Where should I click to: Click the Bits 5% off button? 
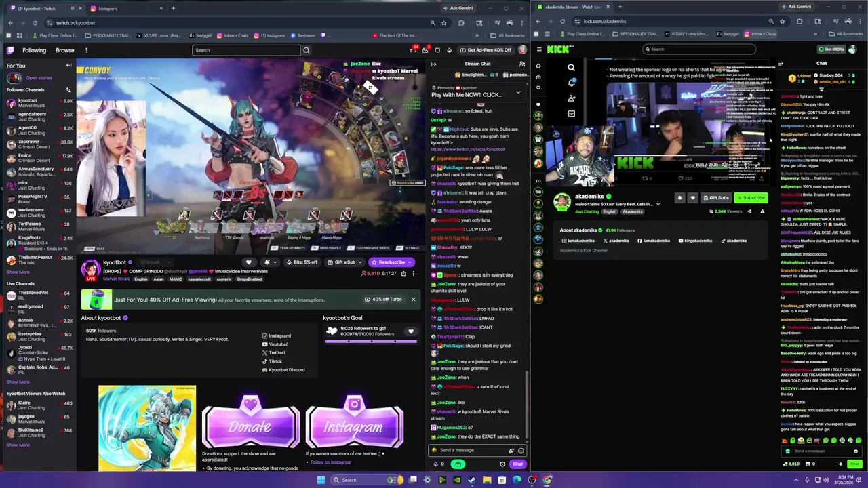302,262
